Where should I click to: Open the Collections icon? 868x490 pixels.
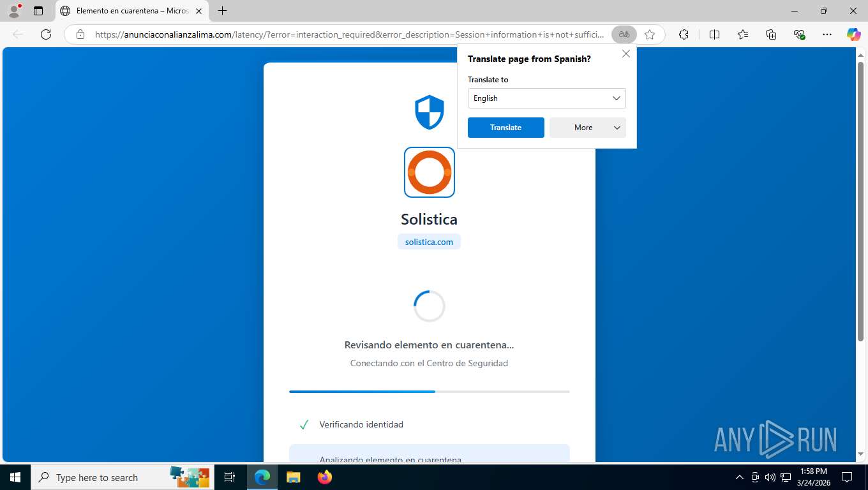771,34
